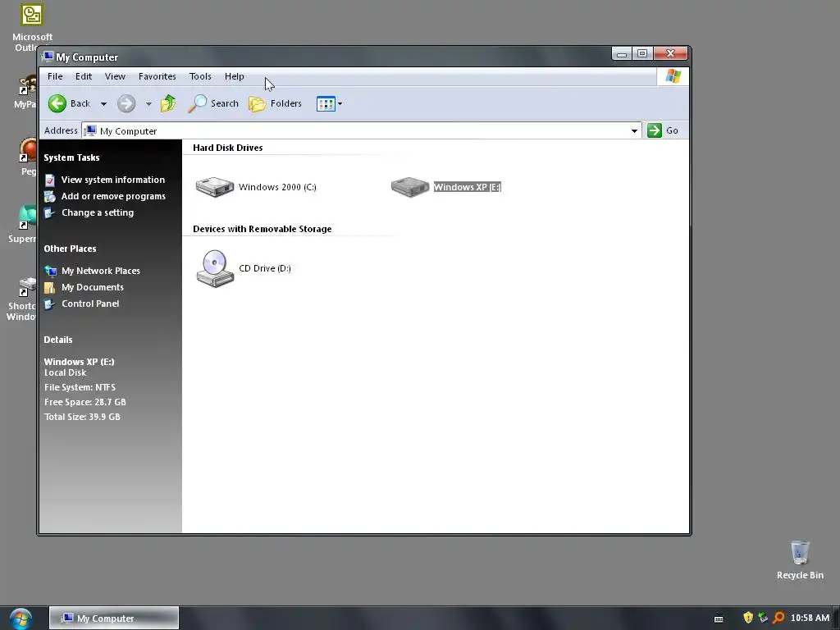Click the green Back arrow icon
Image resolution: width=840 pixels, height=630 pixels.
pos(57,103)
